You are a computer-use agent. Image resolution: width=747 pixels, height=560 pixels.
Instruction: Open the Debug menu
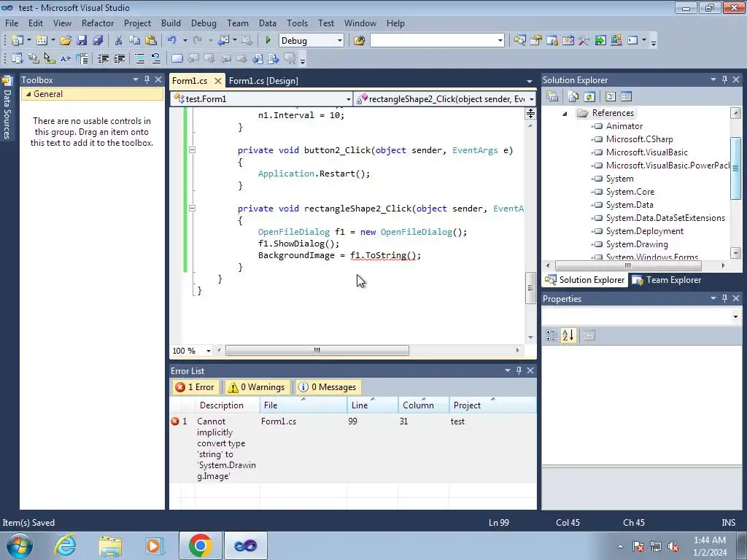tap(204, 23)
